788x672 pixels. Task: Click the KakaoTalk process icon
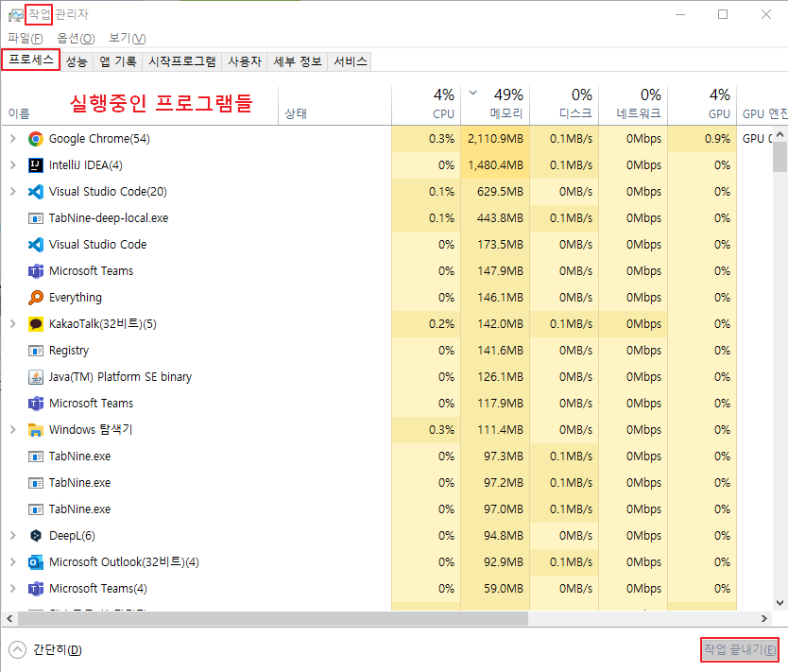point(36,324)
